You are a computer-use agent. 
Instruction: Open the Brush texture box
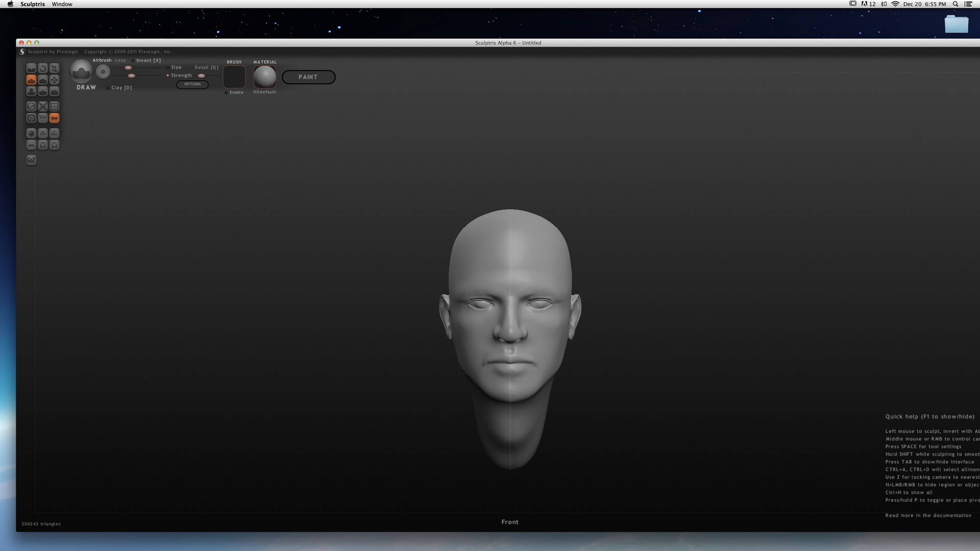pos(234,77)
